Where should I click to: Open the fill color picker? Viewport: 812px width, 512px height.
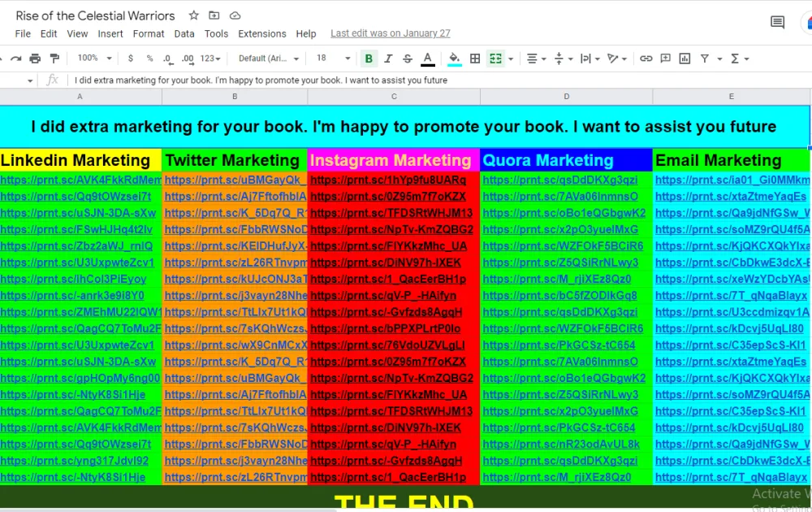(455, 59)
